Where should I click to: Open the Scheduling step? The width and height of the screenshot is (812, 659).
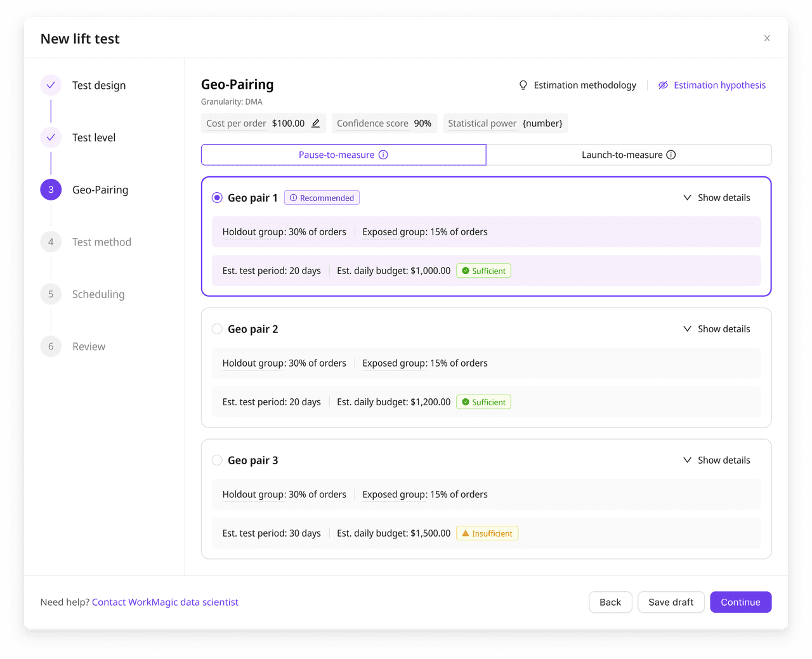98,294
